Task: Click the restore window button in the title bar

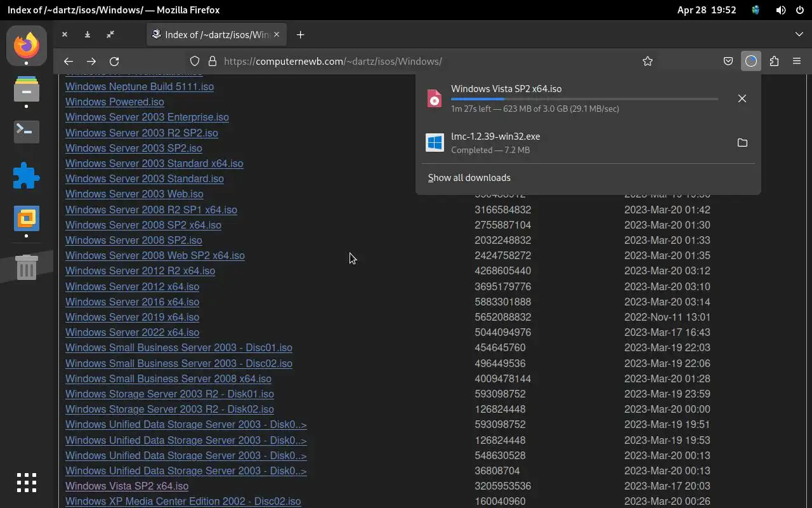Action: click(110, 34)
